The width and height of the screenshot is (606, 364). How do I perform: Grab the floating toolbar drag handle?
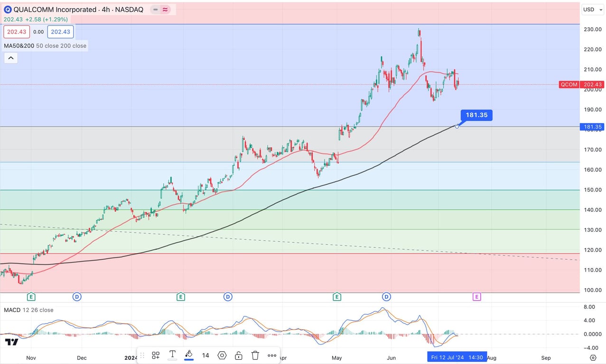click(x=141, y=355)
